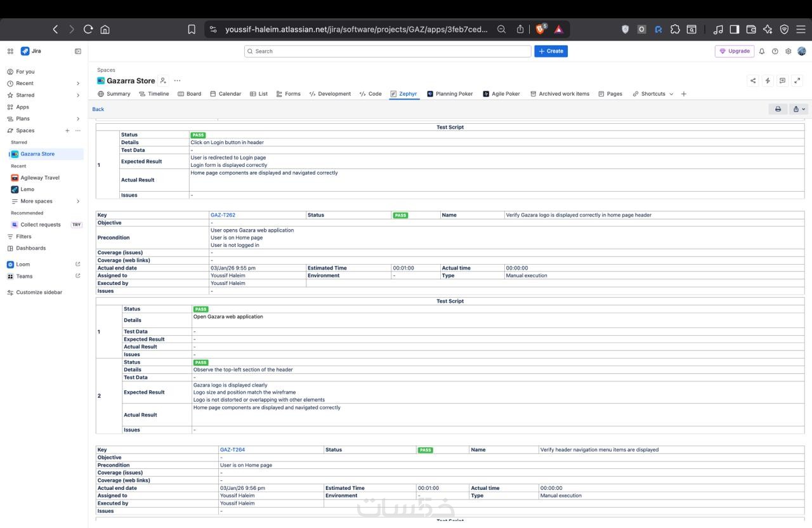
Task: Go to the Development tab
Action: point(330,94)
